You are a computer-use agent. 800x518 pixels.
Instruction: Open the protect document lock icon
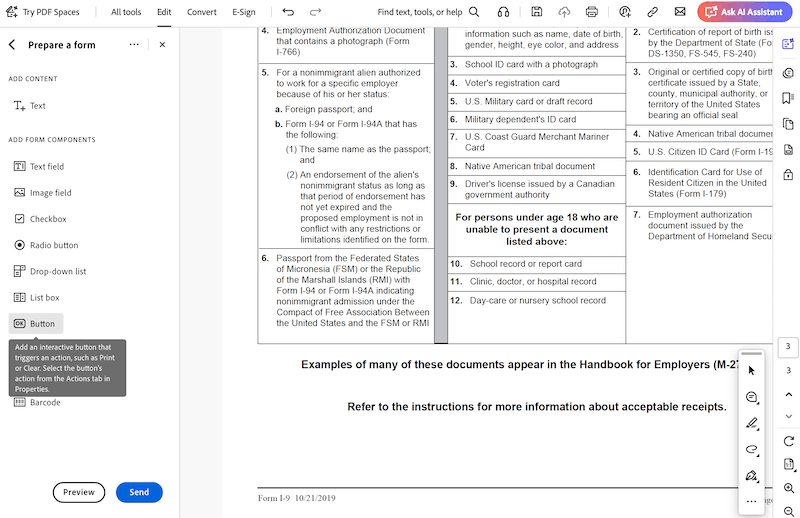tap(788, 175)
